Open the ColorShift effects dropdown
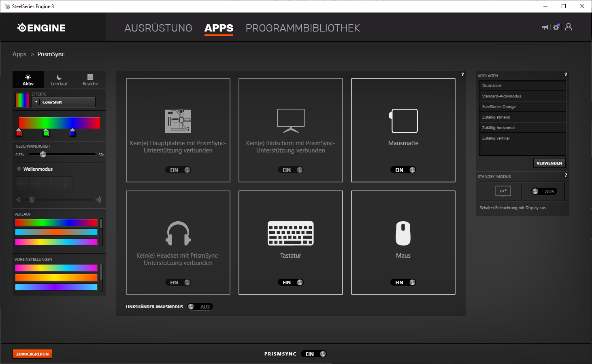The height and width of the screenshot is (364, 592). click(64, 102)
